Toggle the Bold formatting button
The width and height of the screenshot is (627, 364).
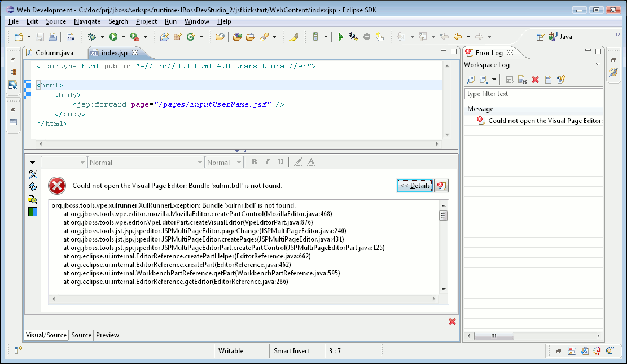255,162
